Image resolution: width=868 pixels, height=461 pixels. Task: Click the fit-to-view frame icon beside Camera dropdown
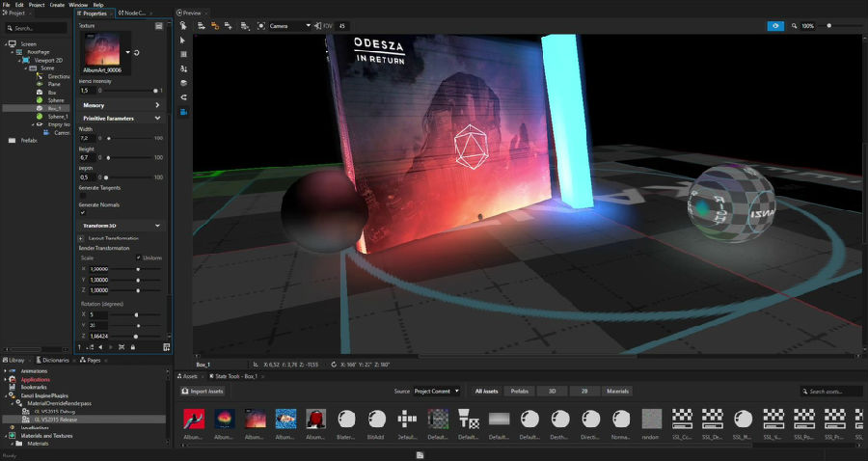tap(260, 26)
